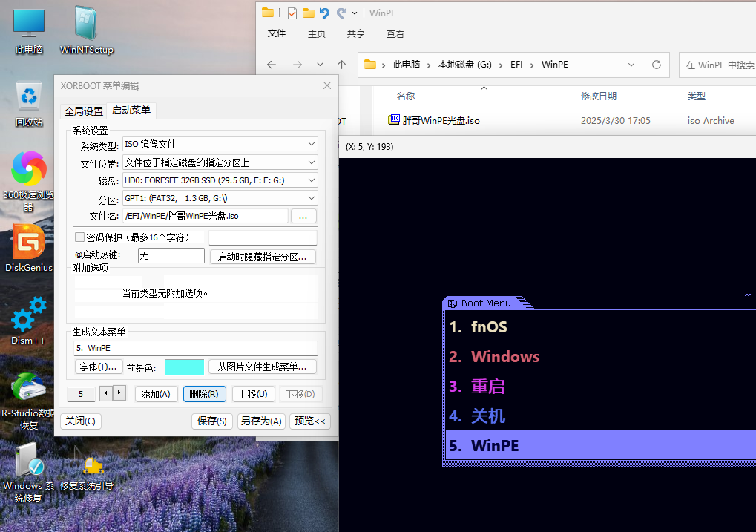
Task: Click the 字体(T) font button
Action: [x=99, y=367]
